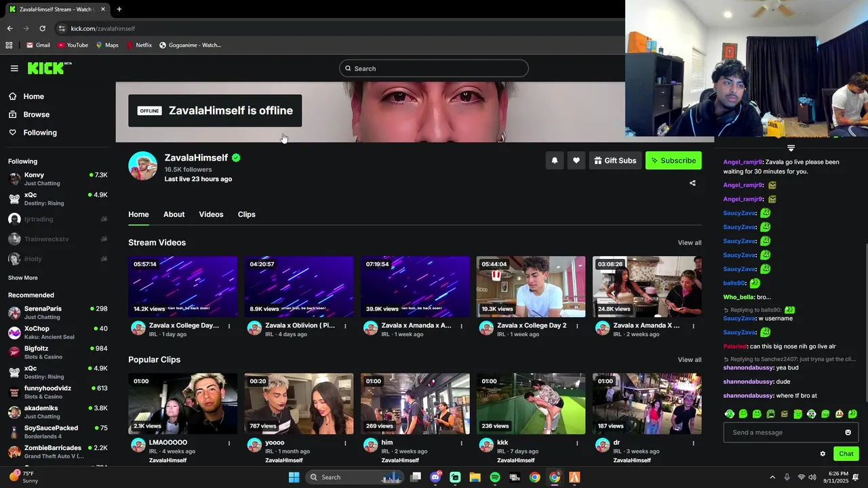Switch to the Videos tab
Viewport: 868px width, 488px height.
(211, 214)
